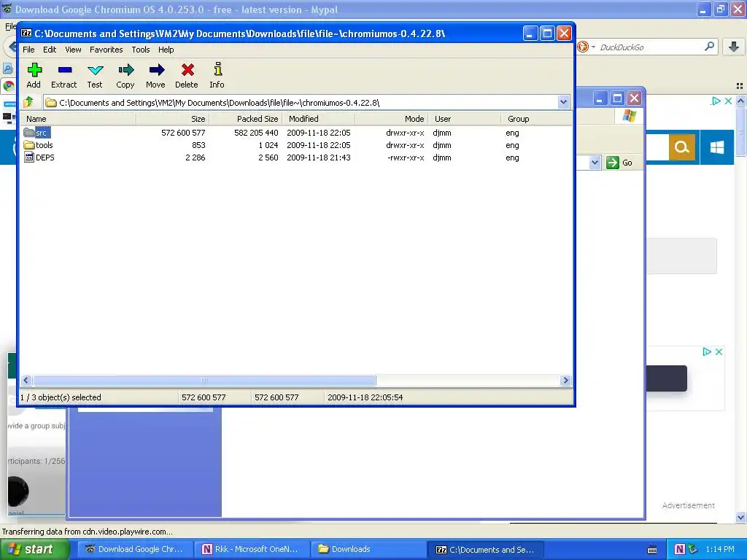Image resolution: width=747 pixels, height=560 pixels.
Task: Open the Help menu
Action: click(x=166, y=50)
